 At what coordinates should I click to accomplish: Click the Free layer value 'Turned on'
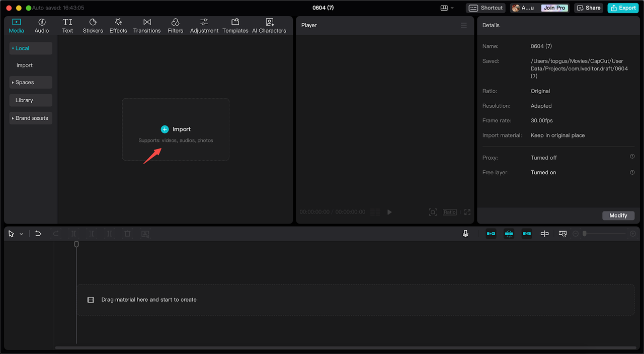pyautogui.click(x=543, y=172)
